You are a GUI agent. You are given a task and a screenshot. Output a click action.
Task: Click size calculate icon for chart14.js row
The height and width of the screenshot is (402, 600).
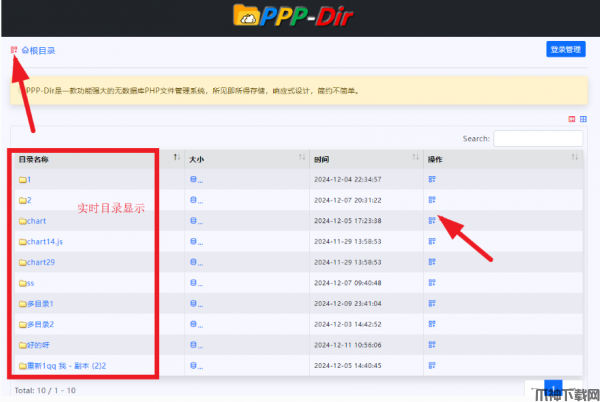[x=196, y=241]
